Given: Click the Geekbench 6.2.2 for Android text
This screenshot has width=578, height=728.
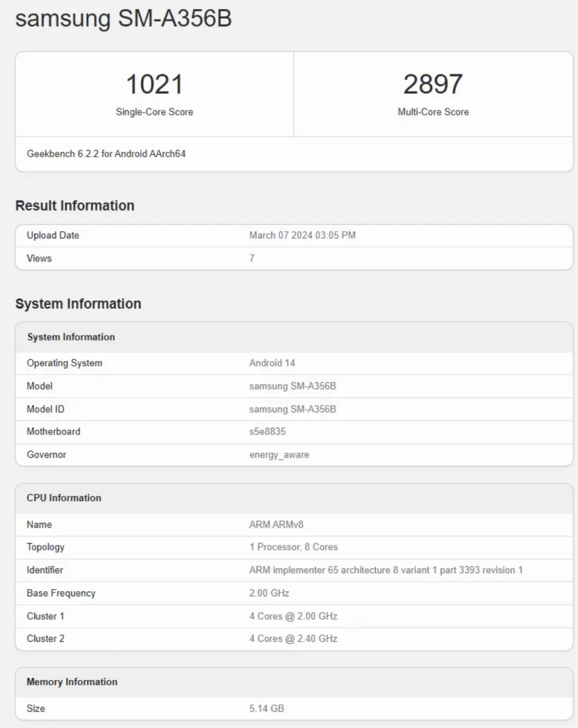Looking at the screenshot, I should [x=106, y=154].
